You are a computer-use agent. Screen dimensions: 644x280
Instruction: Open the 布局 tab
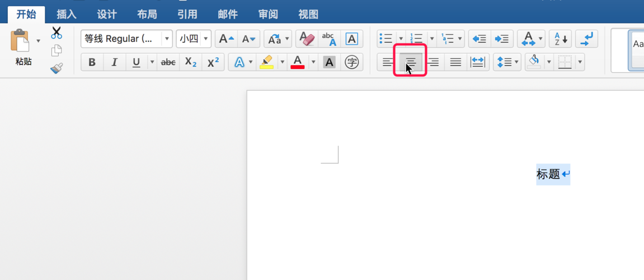pyautogui.click(x=147, y=15)
